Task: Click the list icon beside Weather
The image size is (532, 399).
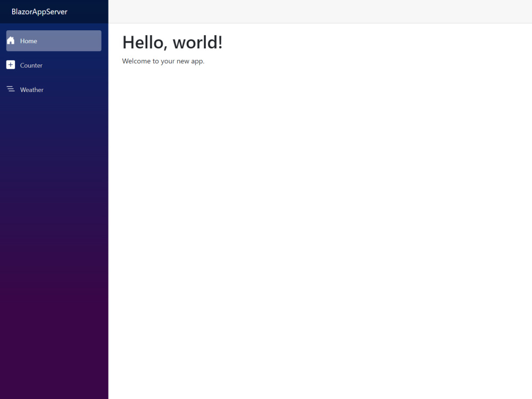Action: [11, 89]
